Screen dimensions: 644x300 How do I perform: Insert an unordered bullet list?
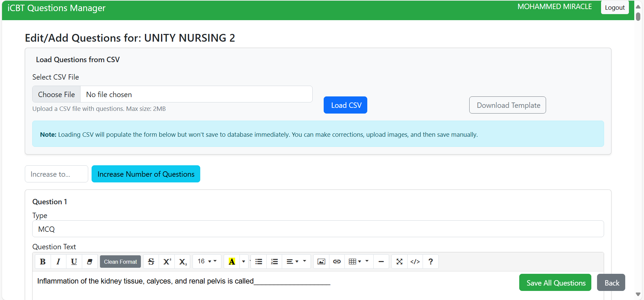point(259,262)
